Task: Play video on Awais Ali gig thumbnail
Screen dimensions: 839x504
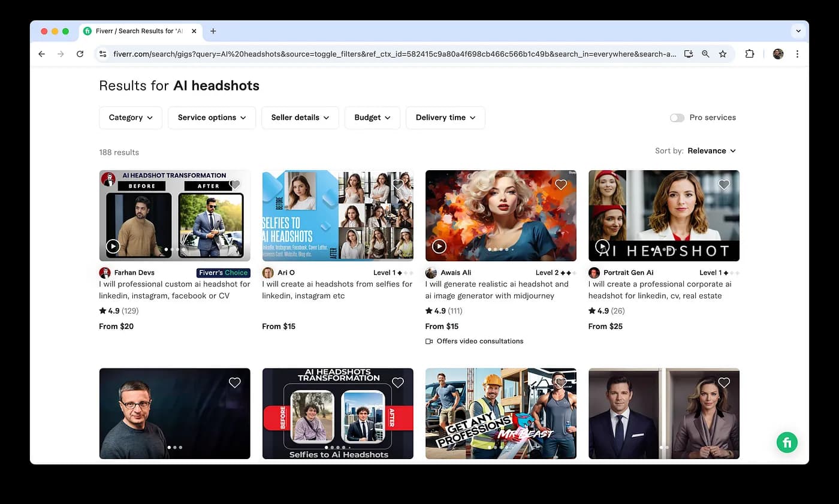Action: point(439,246)
